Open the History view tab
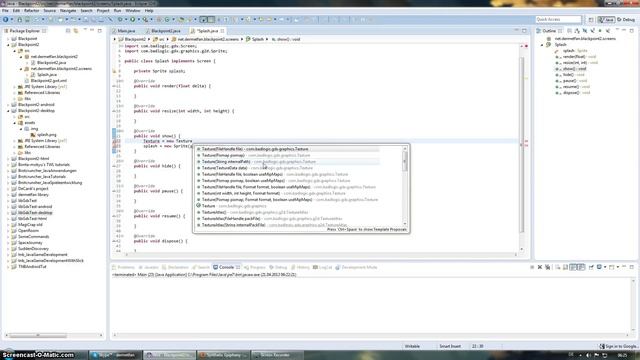The width and height of the screenshot is (640, 360). (x=300, y=267)
